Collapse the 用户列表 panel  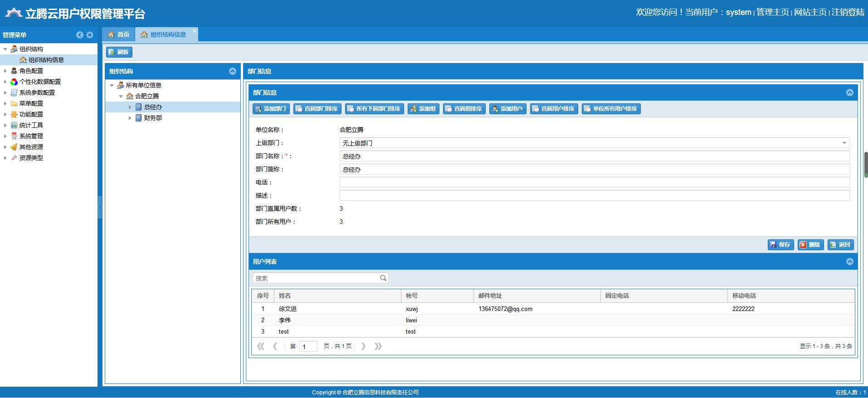[849, 262]
